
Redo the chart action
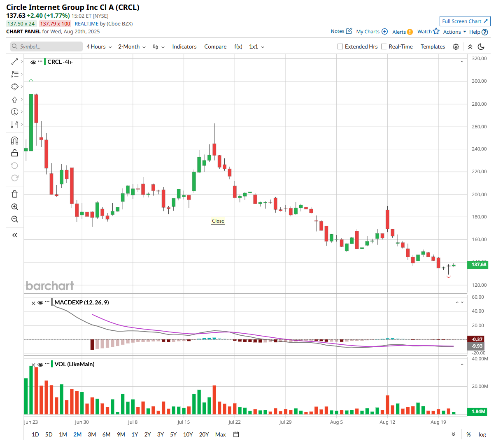(x=14, y=178)
